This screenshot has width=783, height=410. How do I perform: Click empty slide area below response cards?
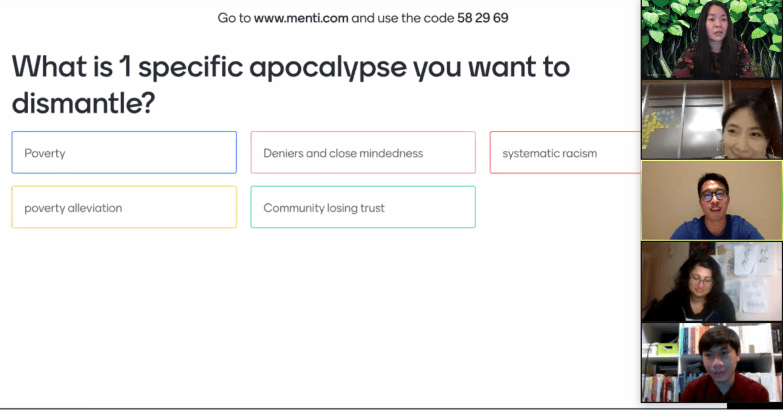pyautogui.click(x=320, y=310)
